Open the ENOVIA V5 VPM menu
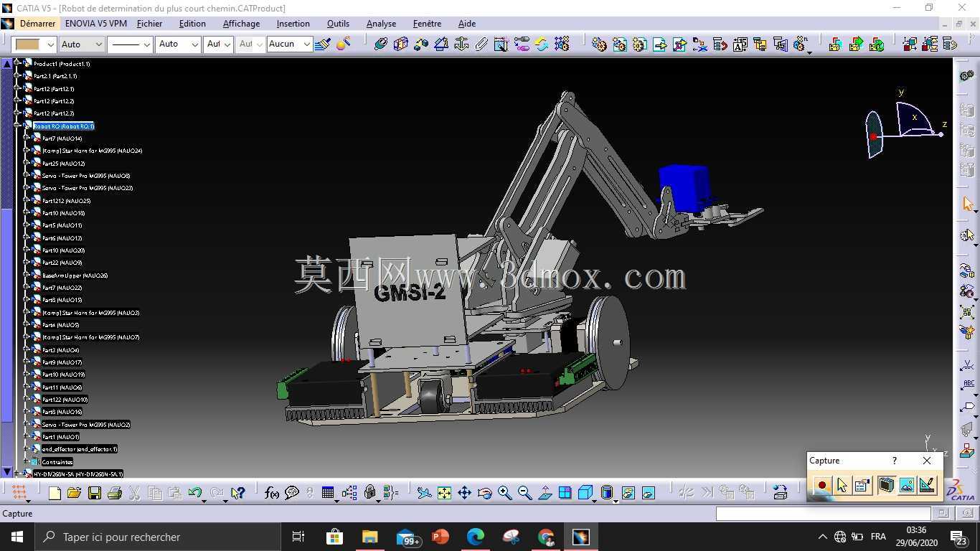980x551 pixels. click(x=95, y=24)
